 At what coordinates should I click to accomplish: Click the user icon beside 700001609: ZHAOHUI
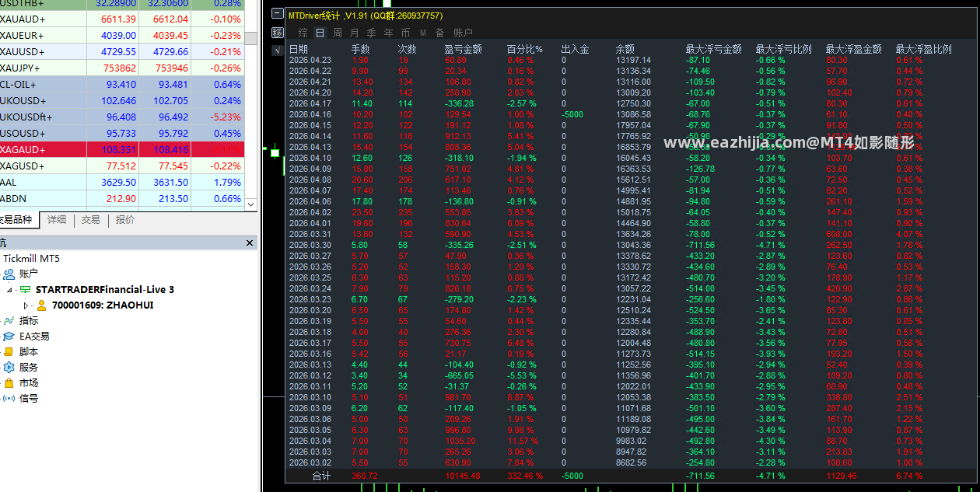click(x=42, y=305)
